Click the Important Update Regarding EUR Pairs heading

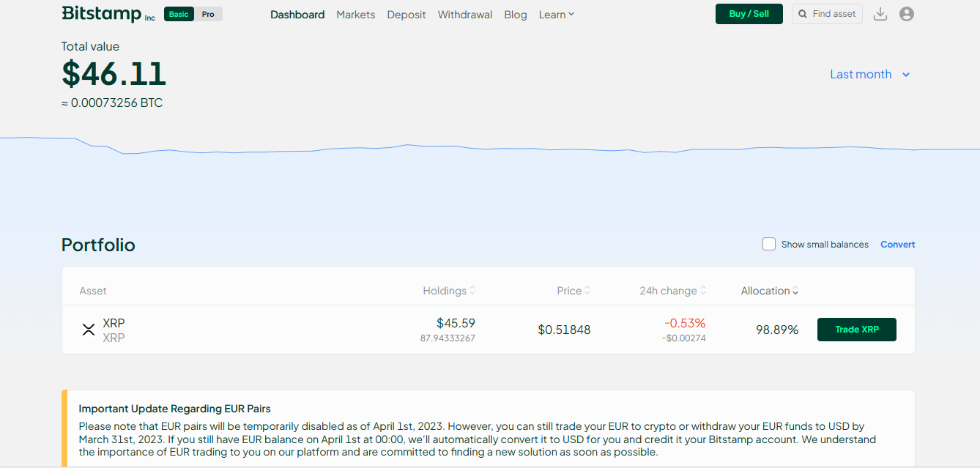174,409
